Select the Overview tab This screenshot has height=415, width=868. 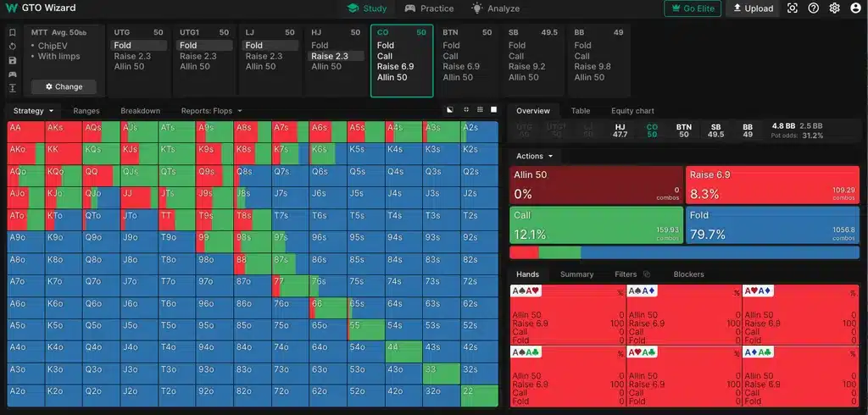[533, 111]
